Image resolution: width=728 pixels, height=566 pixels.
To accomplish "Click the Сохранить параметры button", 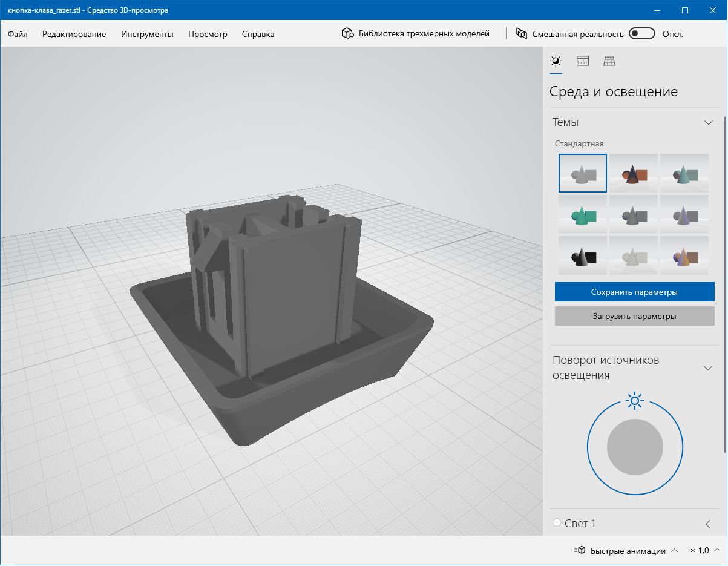I will pyautogui.click(x=634, y=292).
